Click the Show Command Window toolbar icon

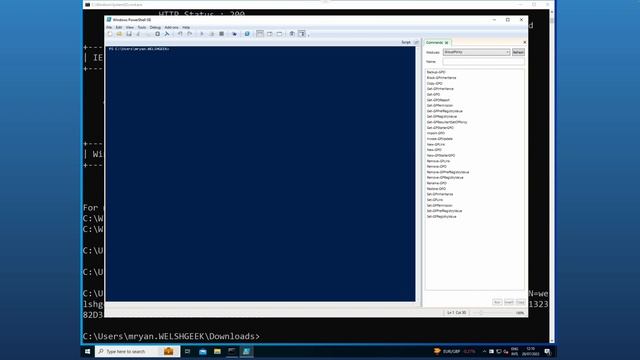pyautogui.click(x=292, y=34)
